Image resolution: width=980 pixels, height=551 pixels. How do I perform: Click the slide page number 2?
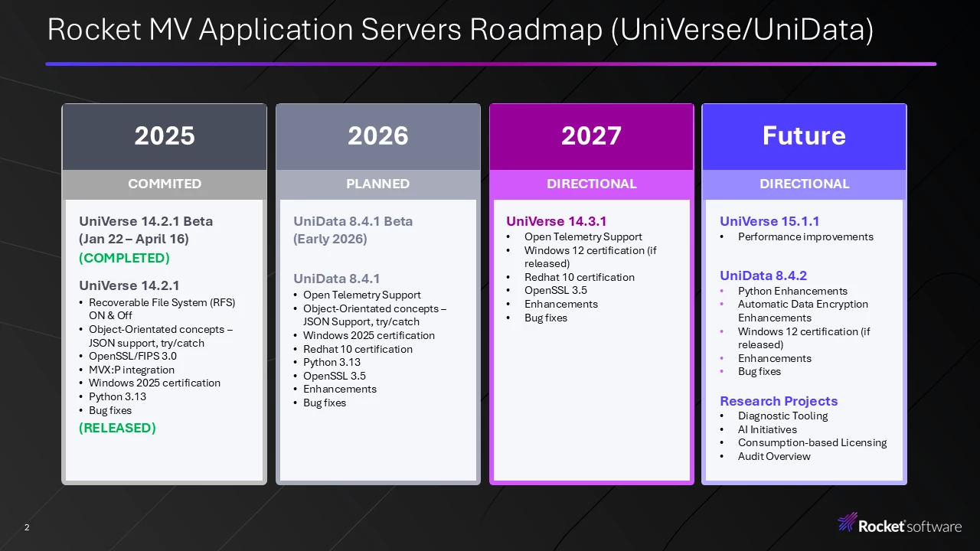coord(27,527)
